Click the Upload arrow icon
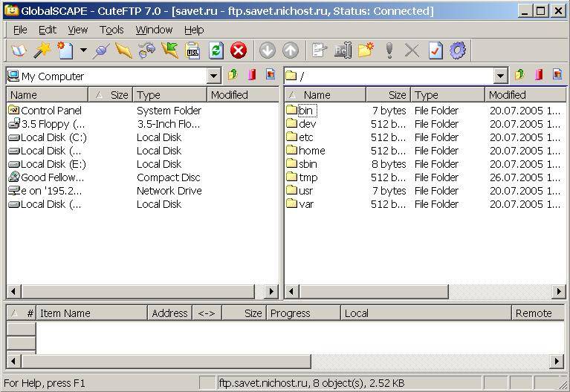Viewport: 570px width, 392px height. coord(291,50)
